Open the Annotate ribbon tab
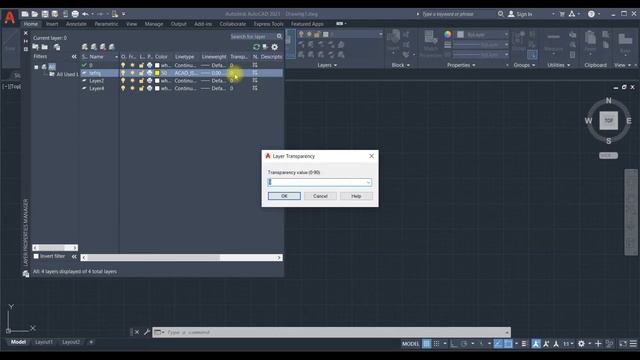The width and height of the screenshot is (640, 360). click(x=76, y=24)
